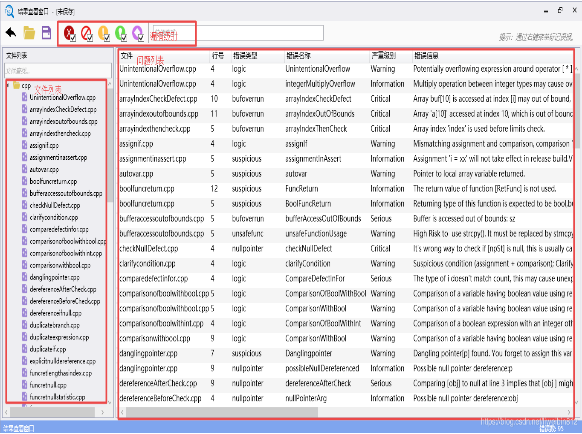
Task: Toggle the checkbox under the orange severity icon
Action: 107,37
